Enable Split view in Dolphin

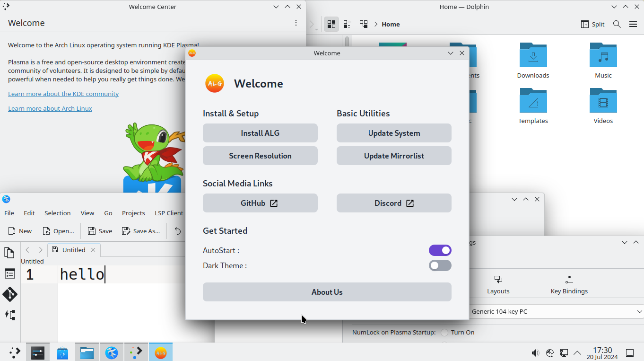point(592,24)
